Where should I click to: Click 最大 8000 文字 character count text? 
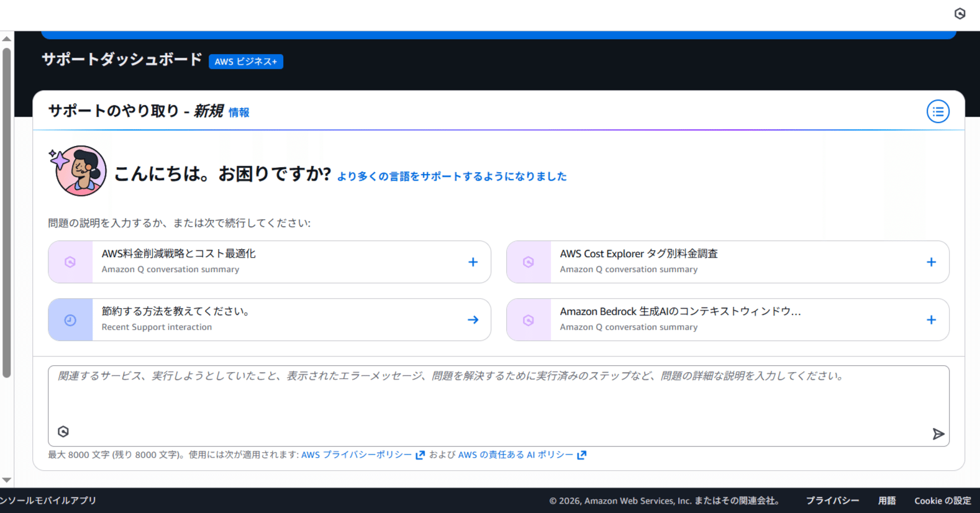pos(173,455)
